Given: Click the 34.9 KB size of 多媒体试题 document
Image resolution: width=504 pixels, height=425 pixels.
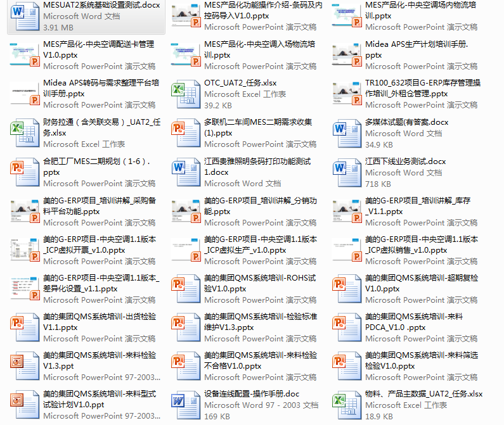Looking at the screenshot, I should click(379, 145).
